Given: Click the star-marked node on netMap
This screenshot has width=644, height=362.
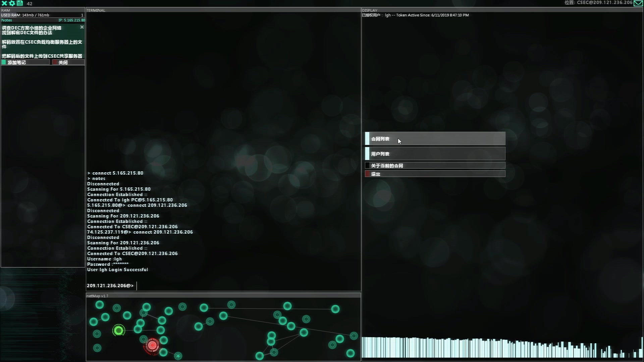Looking at the screenshot, I should point(178,356).
